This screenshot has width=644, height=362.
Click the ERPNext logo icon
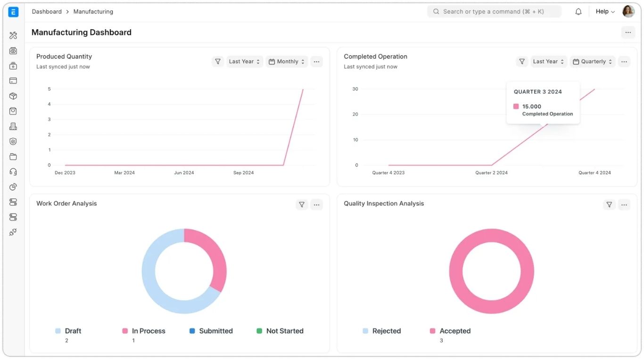pos(13,12)
